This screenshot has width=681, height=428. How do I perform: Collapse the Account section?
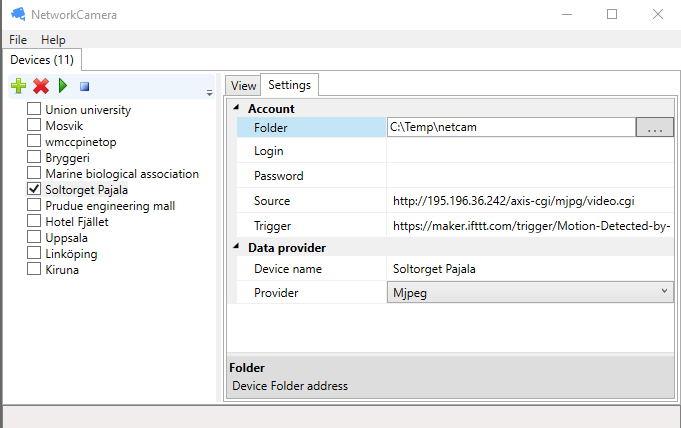pos(237,108)
